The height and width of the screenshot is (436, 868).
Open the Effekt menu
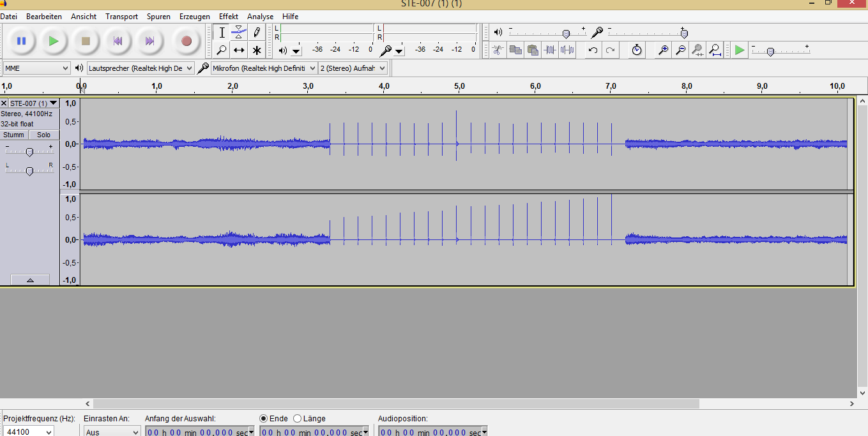pyautogui.click(x=229, y=17)
